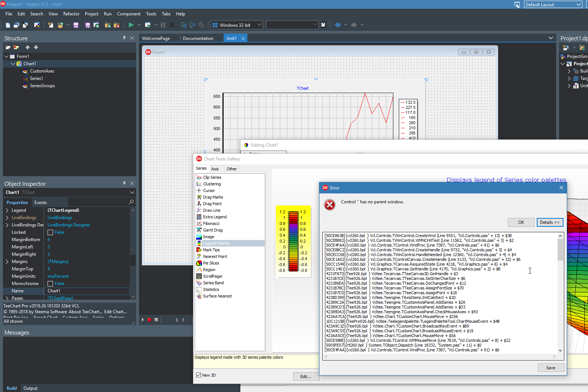Screen dimensions: 588x392
Task: Click desktop layout icon beside Default Layout
Action: tap(517, 4)
